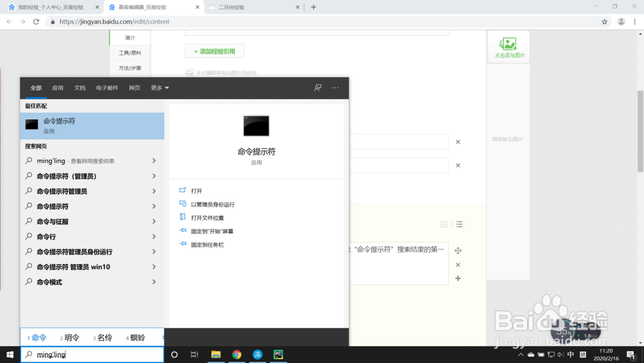644x363 pixels.
Task: Switch to the 二月份经验 browser tab
Action: tap(254, 7)
